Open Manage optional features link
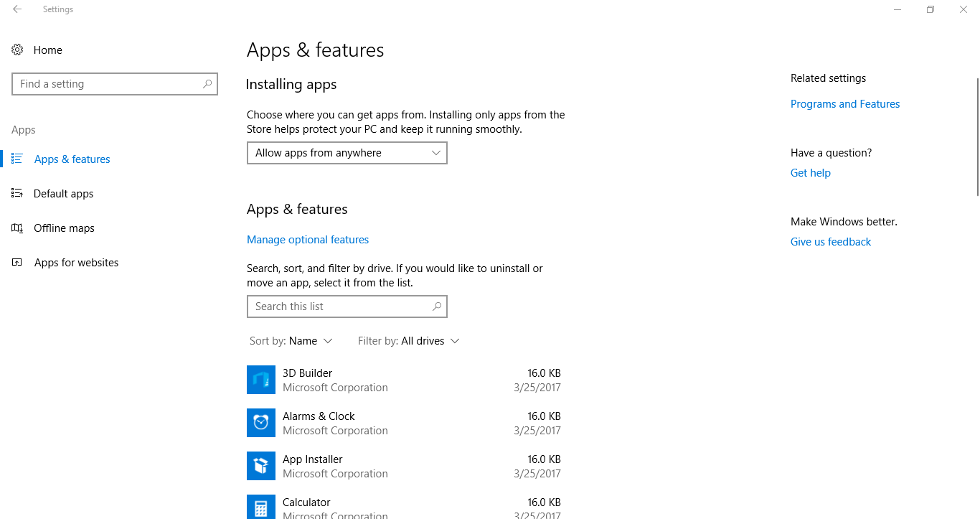Screen dimensions: 980x519 [x=308, y=240]
